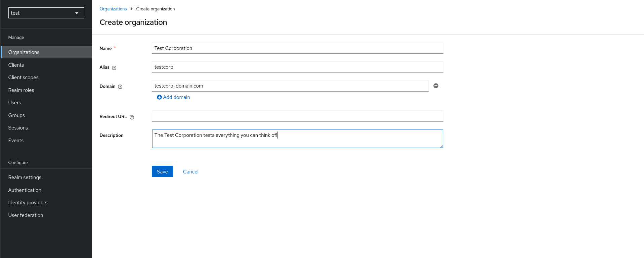Open Identity providers configuration

coord(28,203)
